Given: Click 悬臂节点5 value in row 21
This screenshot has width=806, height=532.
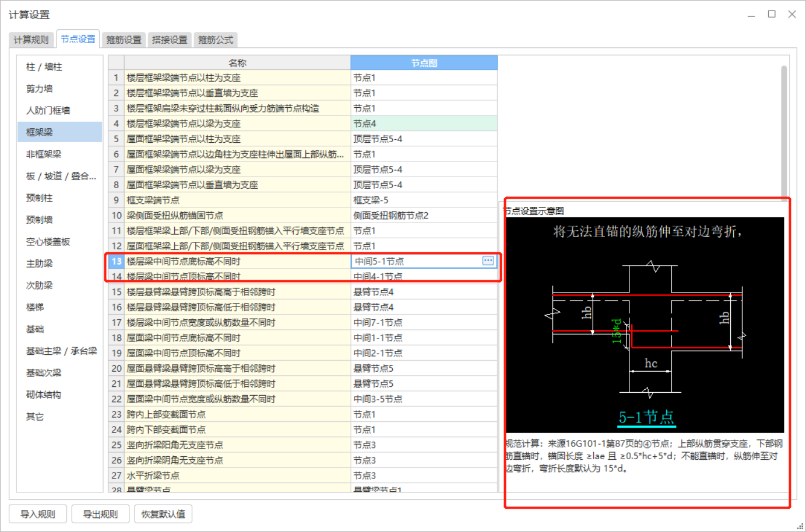Looking at the screenshot, I should pyautogui.click(x=424, y=384).
